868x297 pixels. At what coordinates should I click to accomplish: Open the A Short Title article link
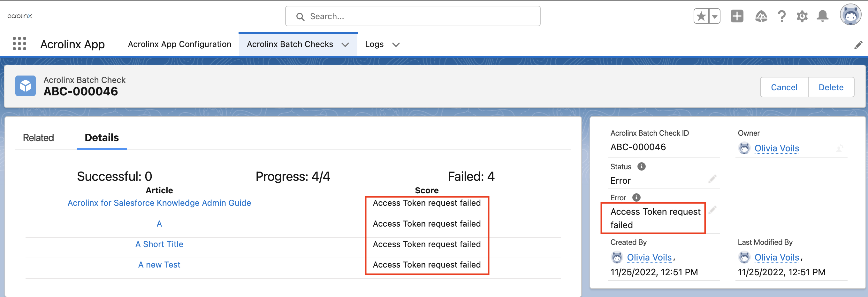(159, 244)
